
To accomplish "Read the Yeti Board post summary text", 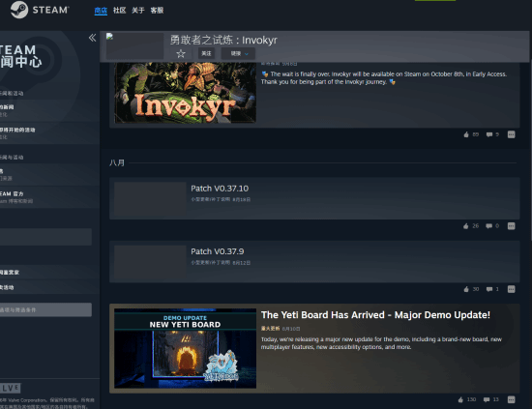I will coord(381,343).
